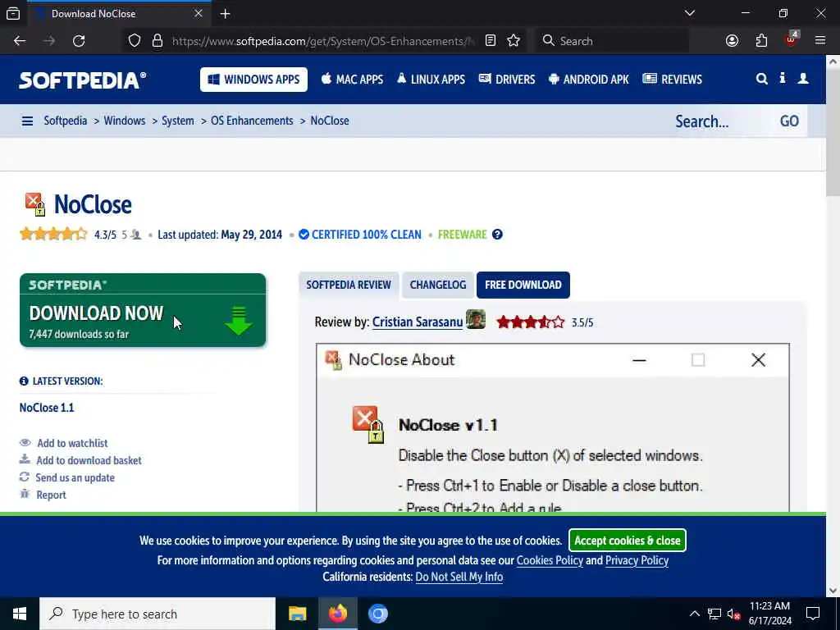
Task: Go to Windows breadcrumb link
Action: click(125, 121)
